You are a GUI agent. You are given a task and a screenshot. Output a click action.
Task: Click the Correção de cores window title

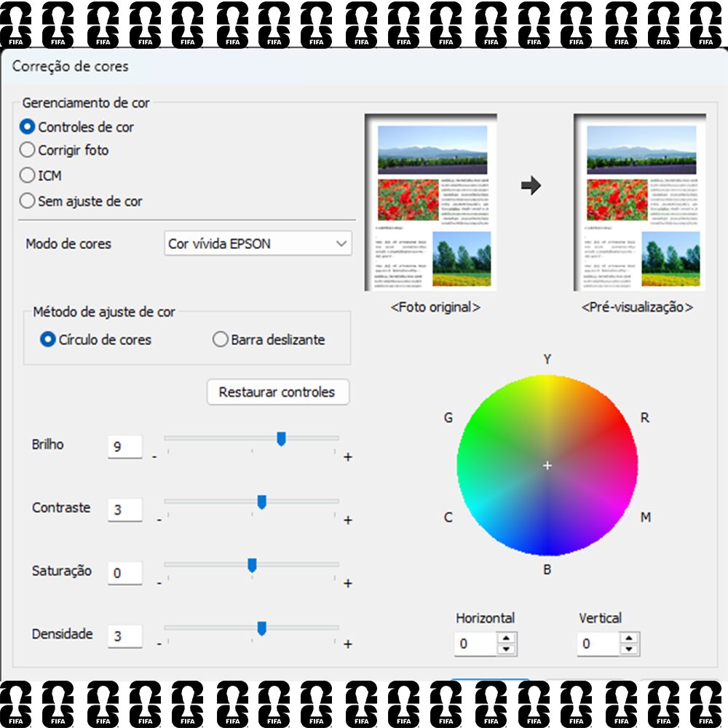pyautogui.click(x=70, y=66)
